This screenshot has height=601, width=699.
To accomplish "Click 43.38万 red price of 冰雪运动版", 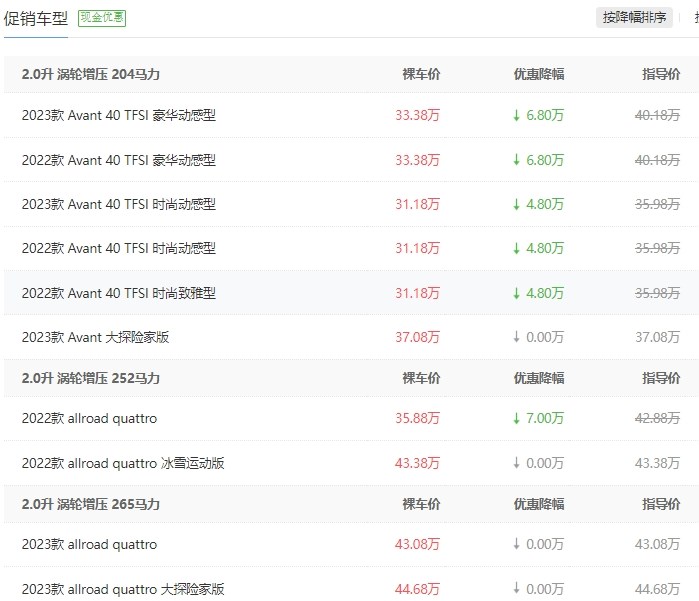I will coord(417,463).
